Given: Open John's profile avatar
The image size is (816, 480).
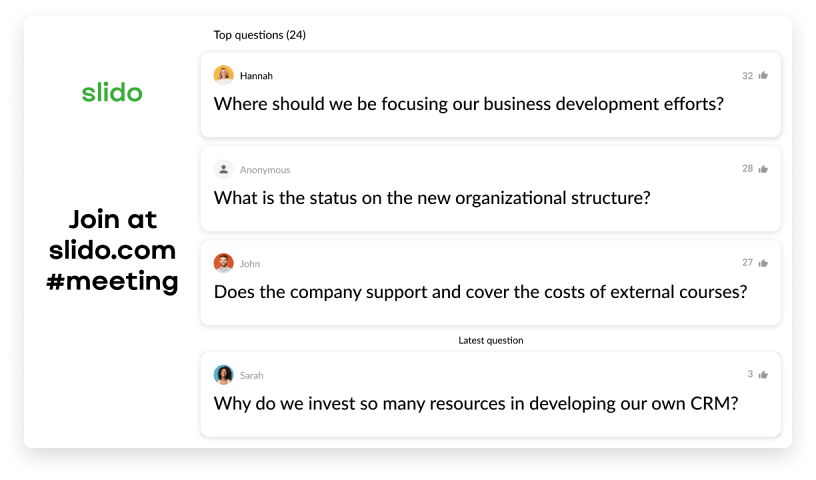Looking at the screenshot, I should click(x=224, y=263).
